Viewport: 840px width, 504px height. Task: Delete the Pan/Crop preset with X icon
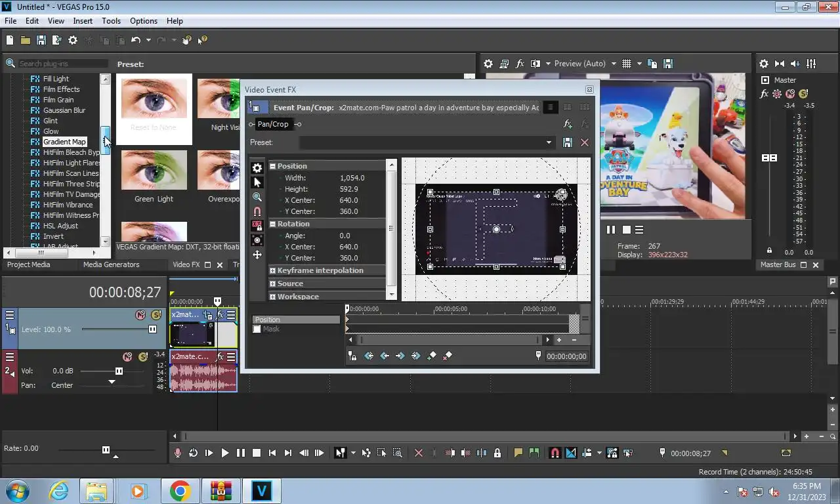pos(585,142)
